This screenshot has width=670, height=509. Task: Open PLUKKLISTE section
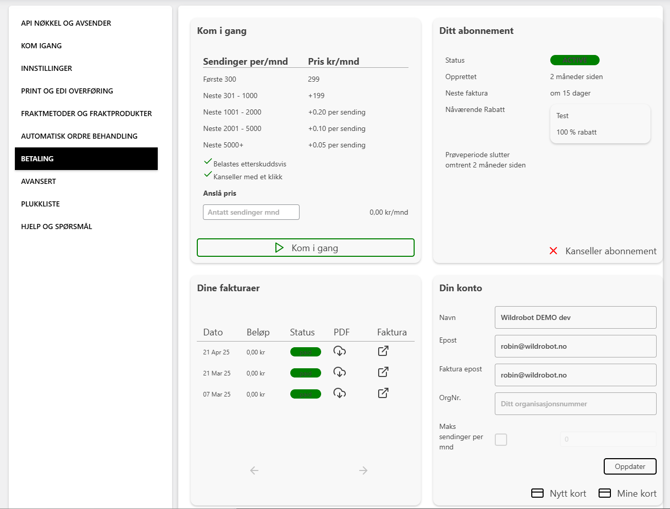point(40,204)
